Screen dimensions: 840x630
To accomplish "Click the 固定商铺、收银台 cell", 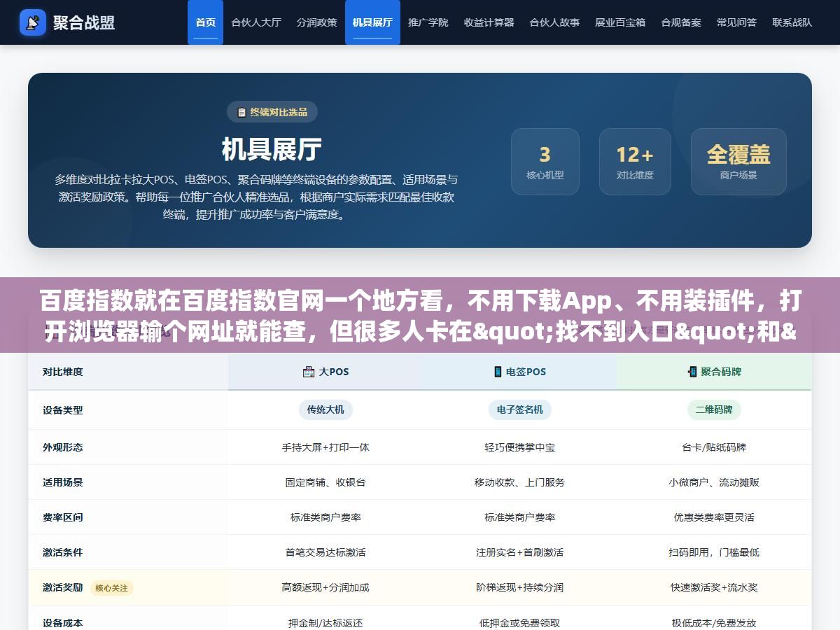I will [325, 482].
